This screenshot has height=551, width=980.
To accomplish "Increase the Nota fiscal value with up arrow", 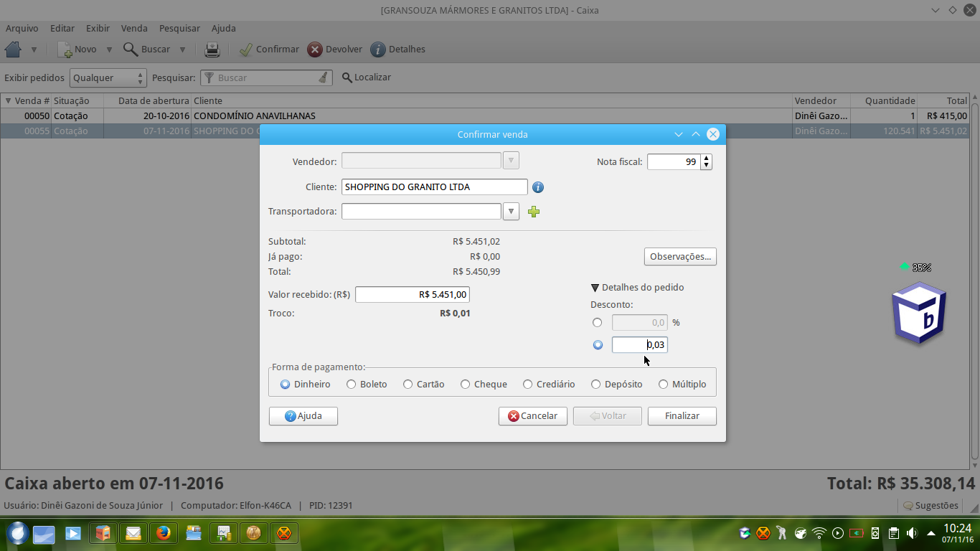I will tap(707, 158).
